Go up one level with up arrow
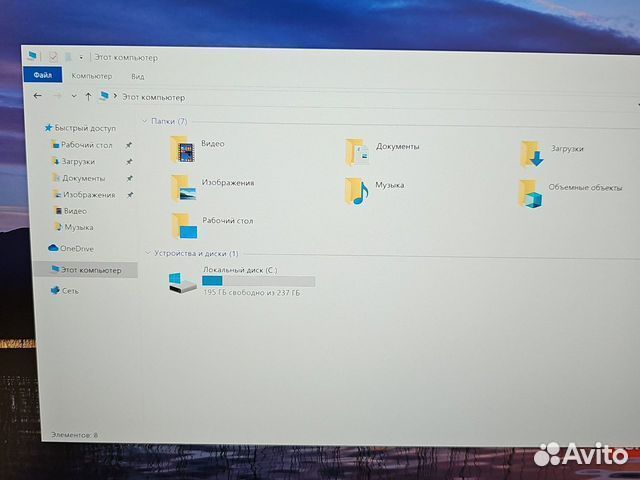This screenshot has height=480, width=640. point(88,97)
